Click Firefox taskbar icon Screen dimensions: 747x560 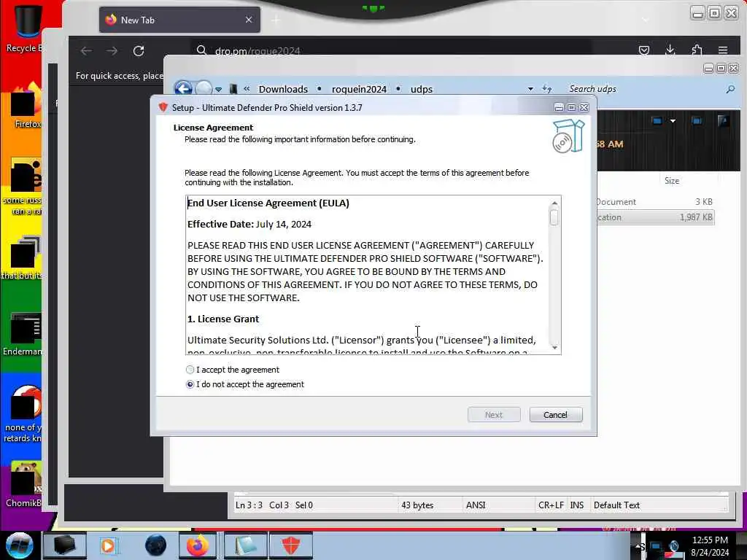pyautogui.click(x=198, y=545)
